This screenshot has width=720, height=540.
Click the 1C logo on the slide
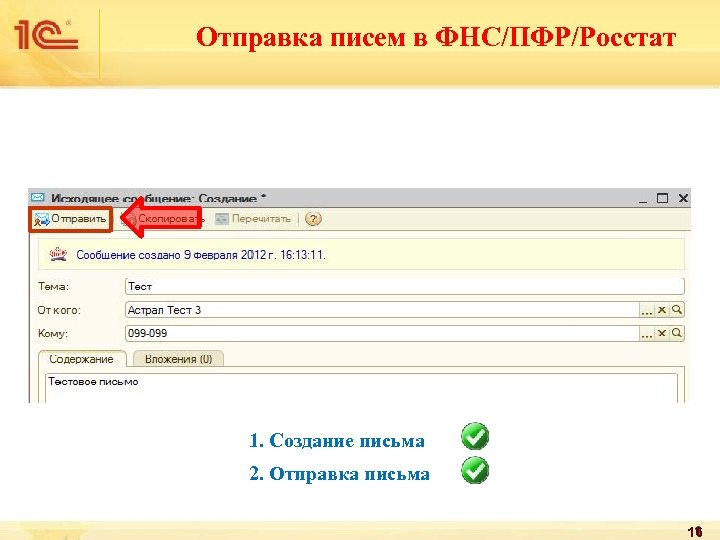pos(46,35)
